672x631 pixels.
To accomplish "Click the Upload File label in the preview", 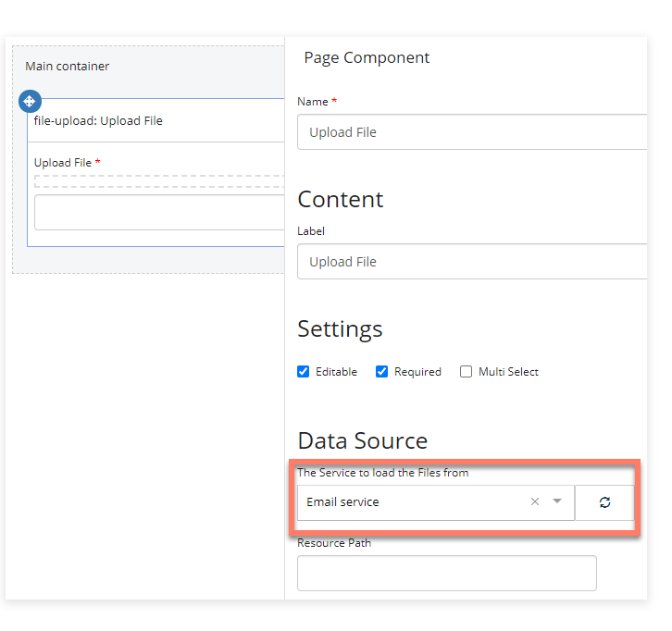I will [x=63, y=163].
